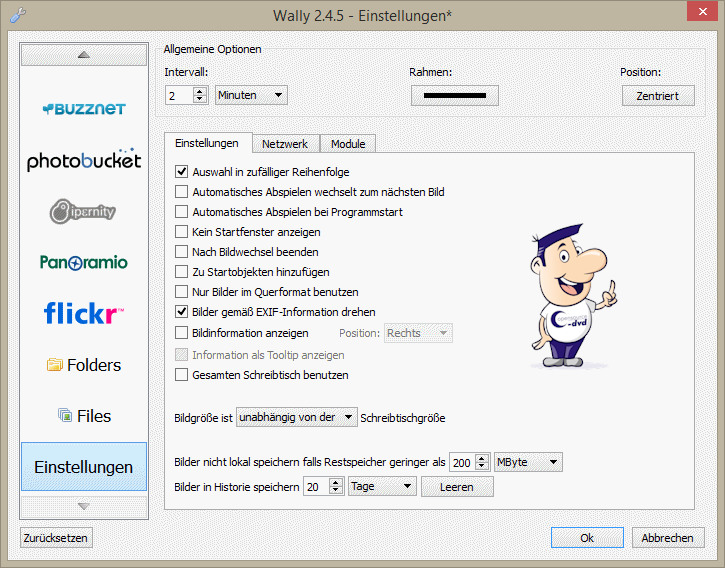The image size is (725, 568).
Task: Switch to the Netzwerk tab
Action: (285, 144)
